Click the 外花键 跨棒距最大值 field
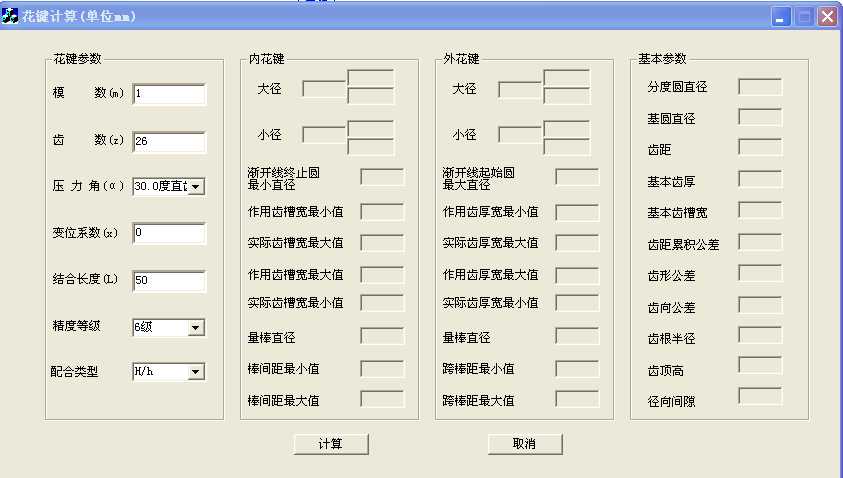Viewport: 843px width, 478px height. click(x=577, y=399)
